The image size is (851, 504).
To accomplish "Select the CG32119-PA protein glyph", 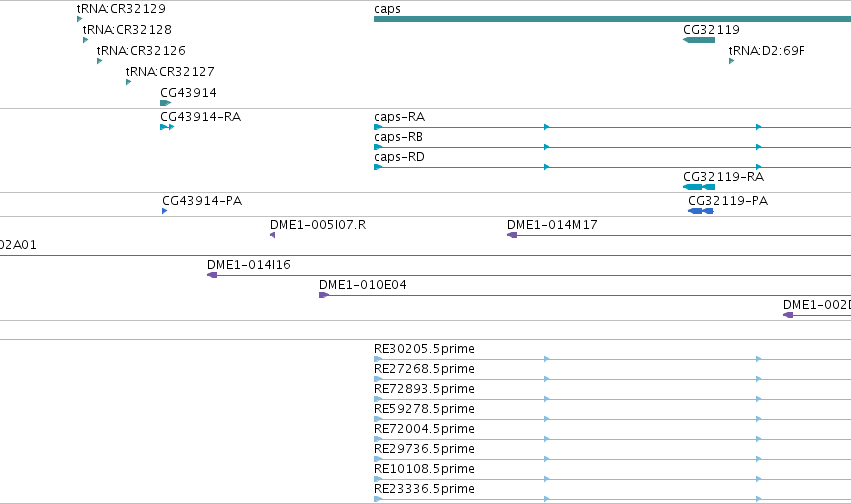I will 701,211.
